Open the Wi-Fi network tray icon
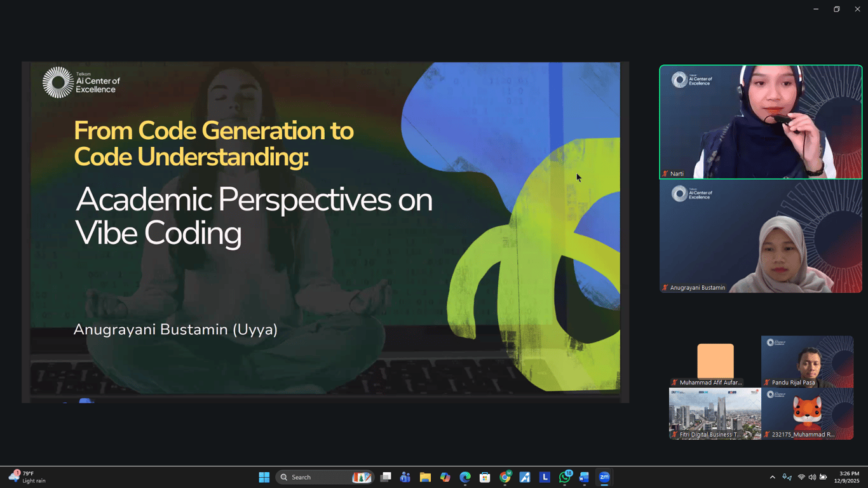This screenshot has height=488, width=868. [801, 477]
